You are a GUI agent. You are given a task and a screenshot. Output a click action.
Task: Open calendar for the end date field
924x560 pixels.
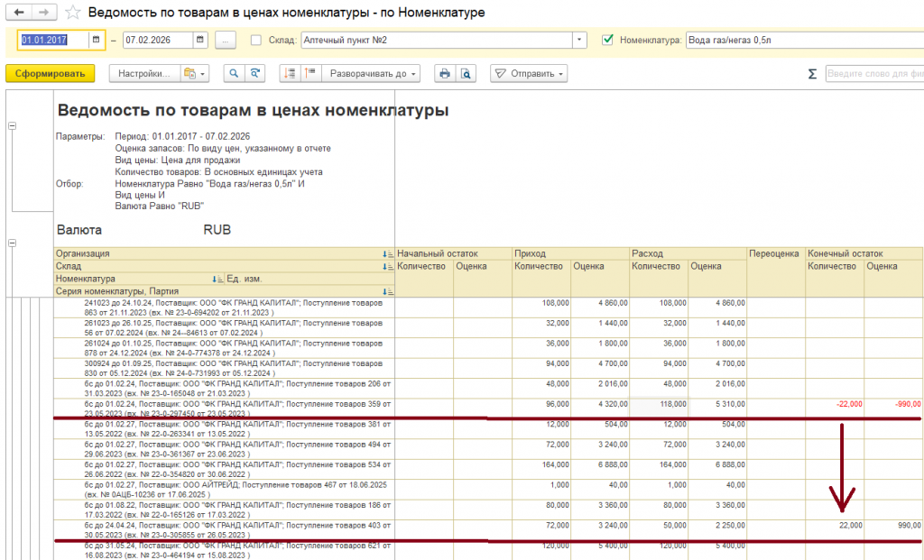[x=199, y=41]
